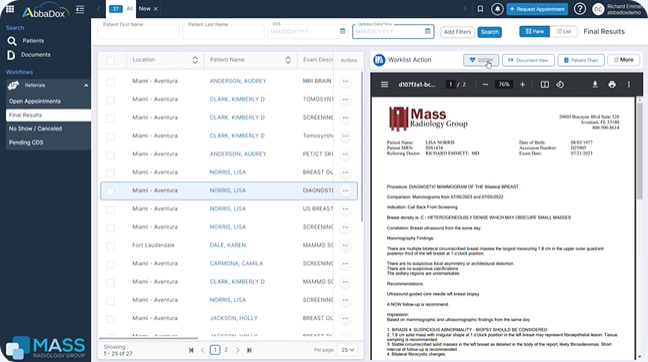Click the Request Appointment button
The width and height of the screenshot is (648, 362).
(537, 9)
